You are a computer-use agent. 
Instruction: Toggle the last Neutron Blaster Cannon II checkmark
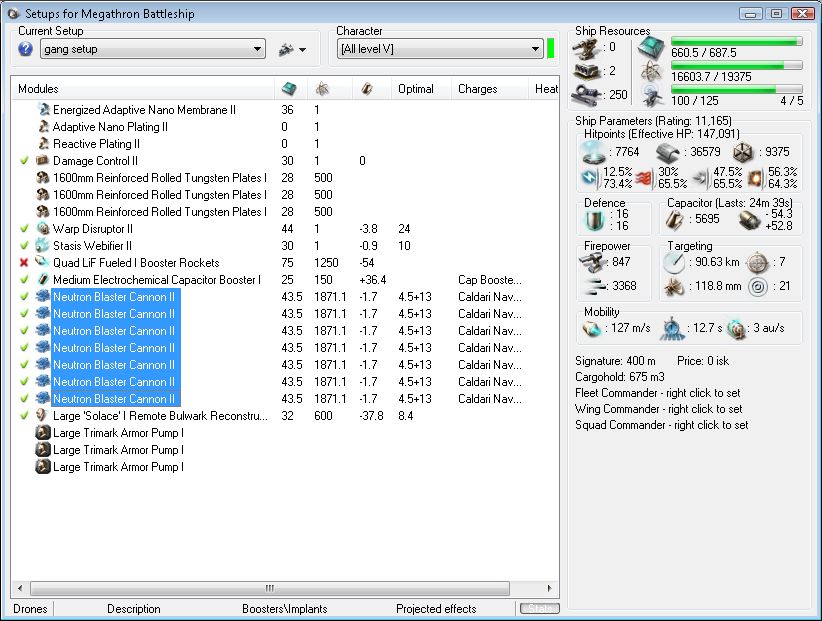[x=24, y=399]
